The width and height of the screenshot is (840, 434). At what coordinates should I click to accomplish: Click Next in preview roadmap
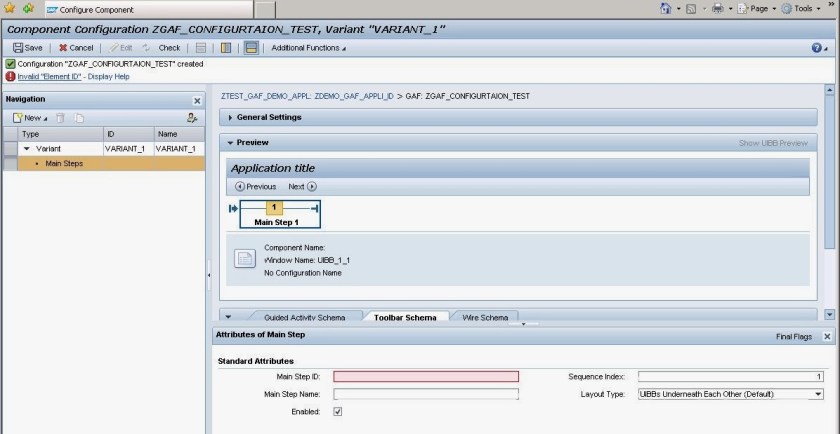303,186
